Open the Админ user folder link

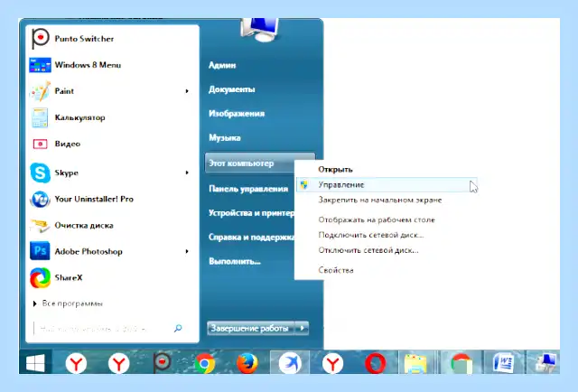click(x=222, y=65)
